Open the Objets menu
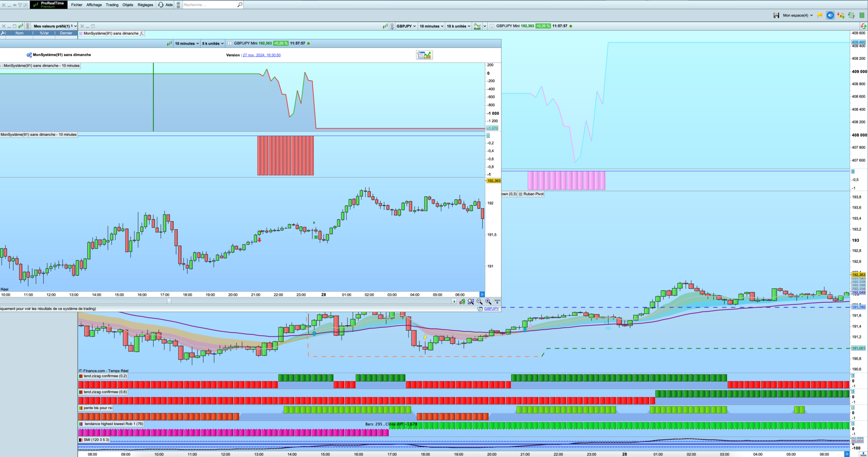This screenshot has height=457, width=868. [128, 5]
